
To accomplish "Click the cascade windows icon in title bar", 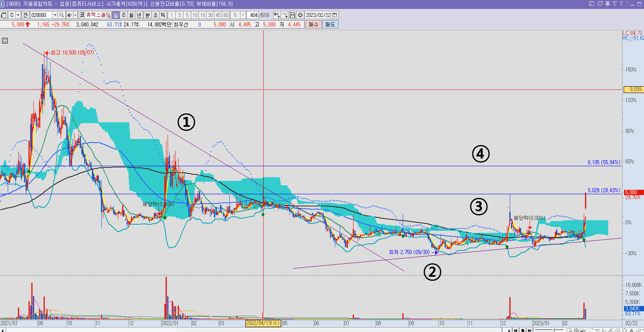I will pos(600,4).
